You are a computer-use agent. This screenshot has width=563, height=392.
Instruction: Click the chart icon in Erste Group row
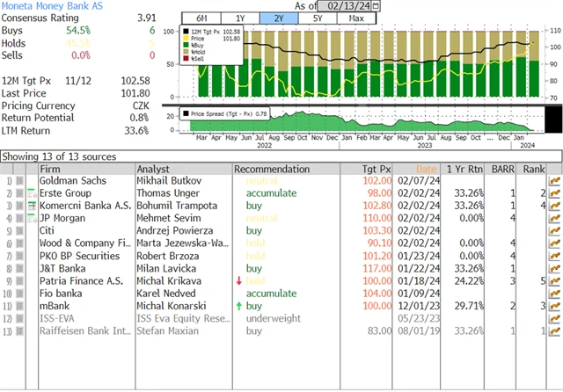(x=554, y=192)
